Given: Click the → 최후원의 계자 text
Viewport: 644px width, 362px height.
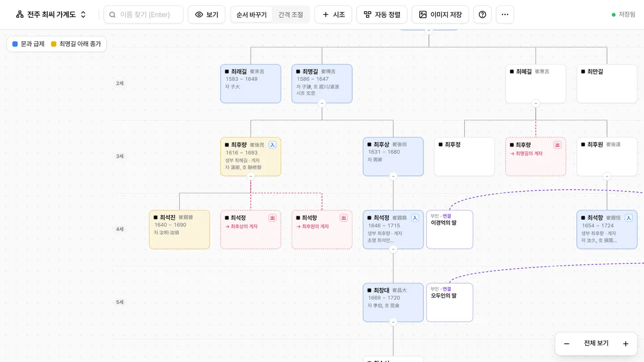Looking at the screenshot, I should 313,226.
